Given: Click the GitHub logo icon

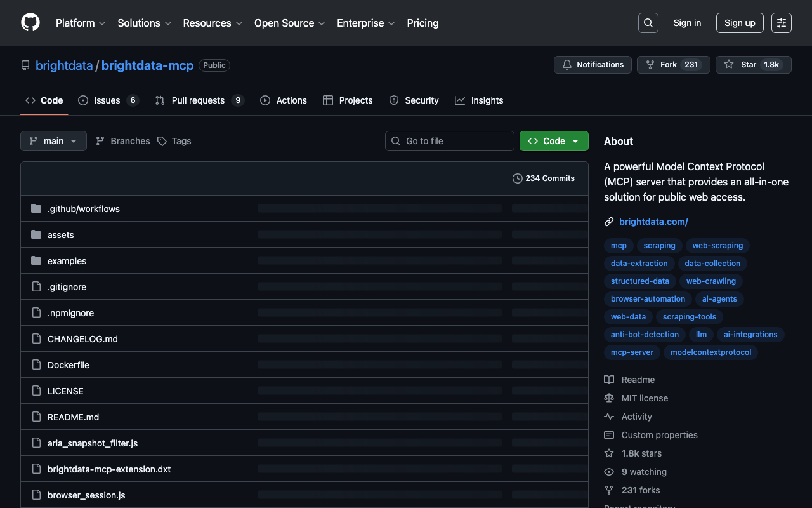Looking at the screenshot, I should pos(30,23).
